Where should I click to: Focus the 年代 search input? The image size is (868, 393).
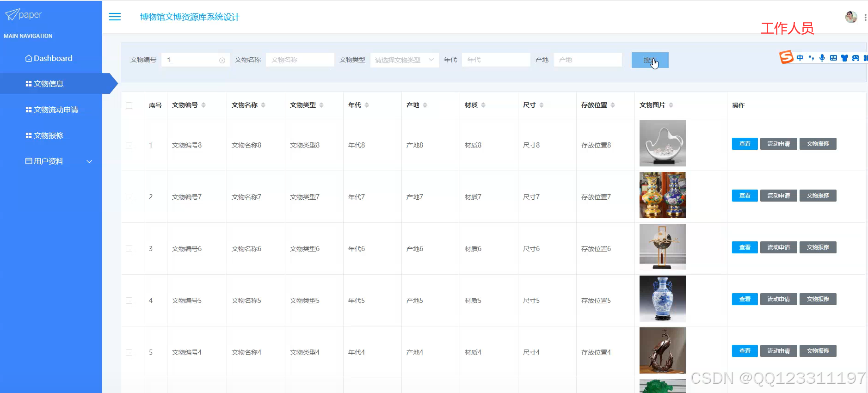click(x=496, y=60)
